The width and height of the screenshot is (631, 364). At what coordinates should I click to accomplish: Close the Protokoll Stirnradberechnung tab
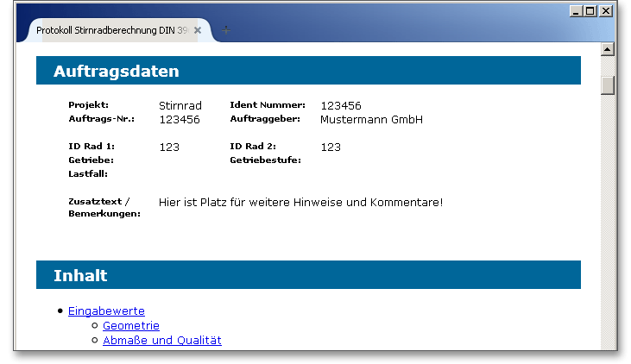198,30
